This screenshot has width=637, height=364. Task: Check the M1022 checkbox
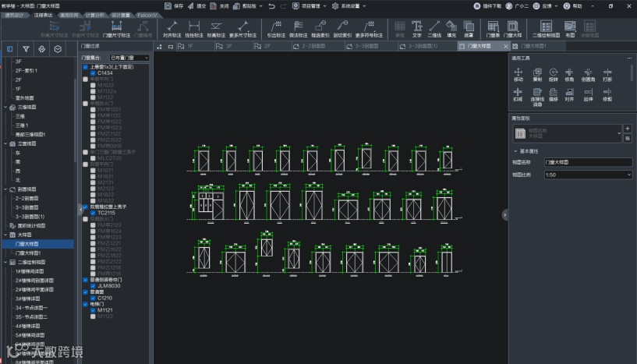[x=93, y=85]
